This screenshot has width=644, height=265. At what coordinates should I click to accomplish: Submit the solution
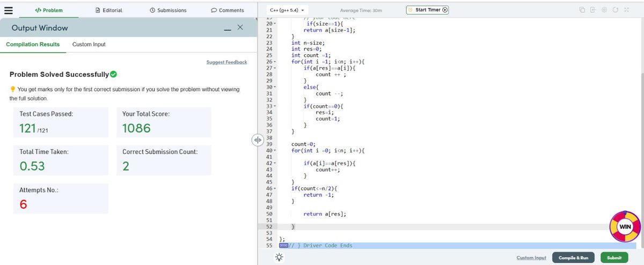click(614, 257)
